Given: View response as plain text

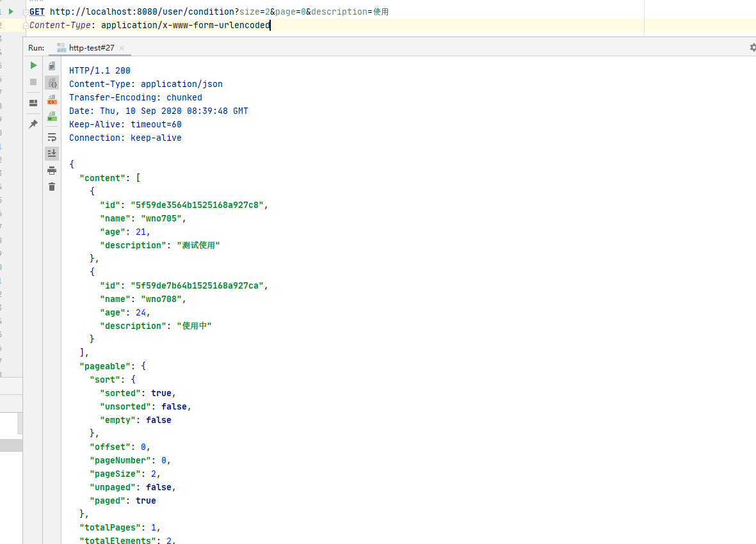Looking at the screenshot, I should point(52,66).
